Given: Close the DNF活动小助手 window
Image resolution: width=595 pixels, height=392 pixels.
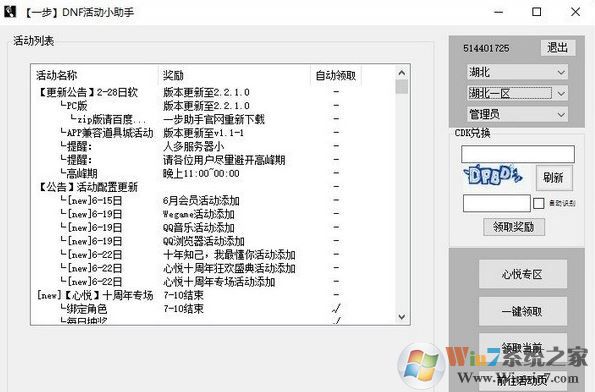Looking at the screenshot, I should [576, 12].
